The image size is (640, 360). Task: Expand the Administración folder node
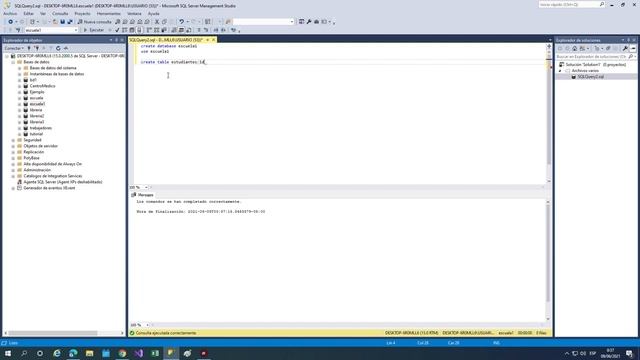[13, 170]
